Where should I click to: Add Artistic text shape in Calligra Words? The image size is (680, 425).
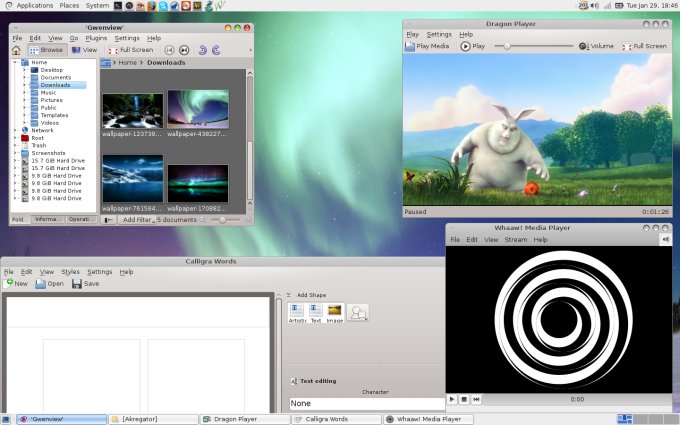297,313
